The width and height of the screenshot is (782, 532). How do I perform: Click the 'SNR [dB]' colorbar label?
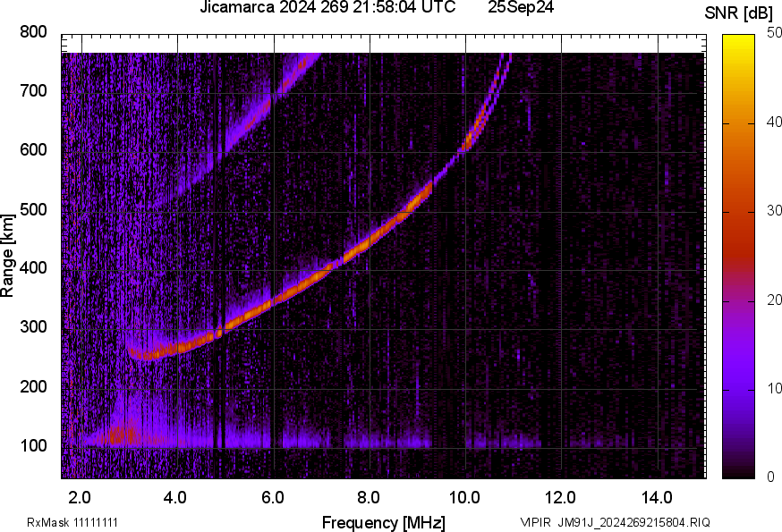pos(738,13)
